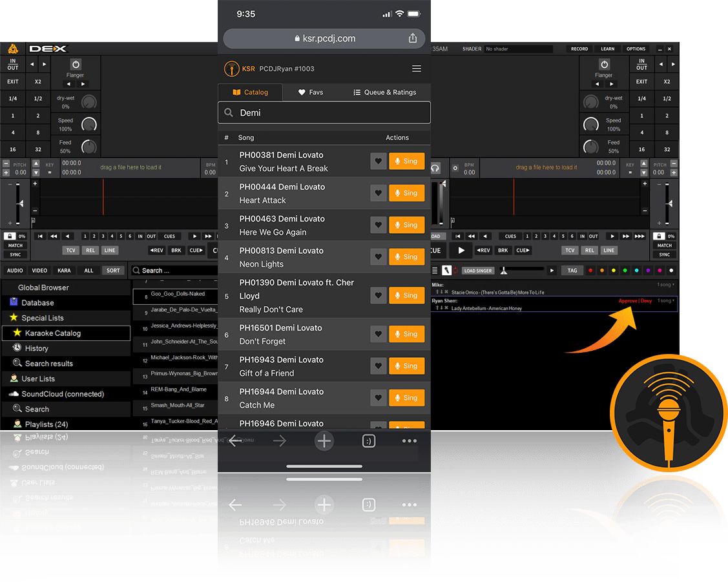The height and width of the screenshot is (582, 728).
Task: Click the Demi search field
Action: click(x=324, y=112)
